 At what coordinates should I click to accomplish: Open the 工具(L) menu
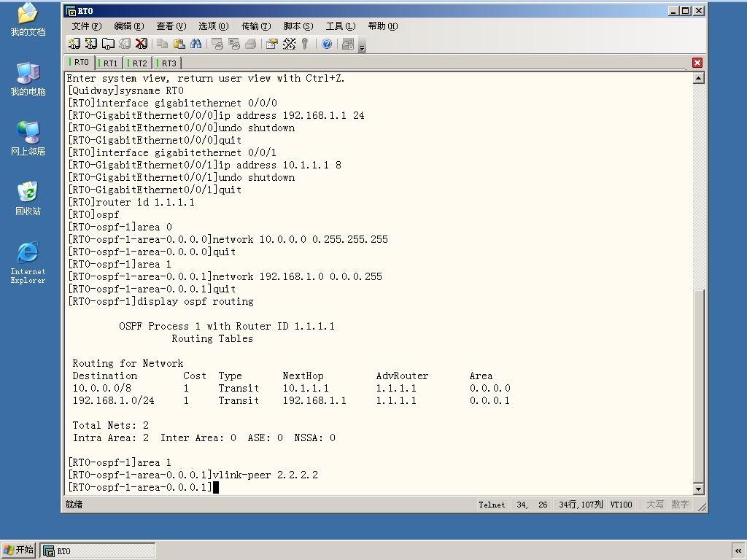341,26
